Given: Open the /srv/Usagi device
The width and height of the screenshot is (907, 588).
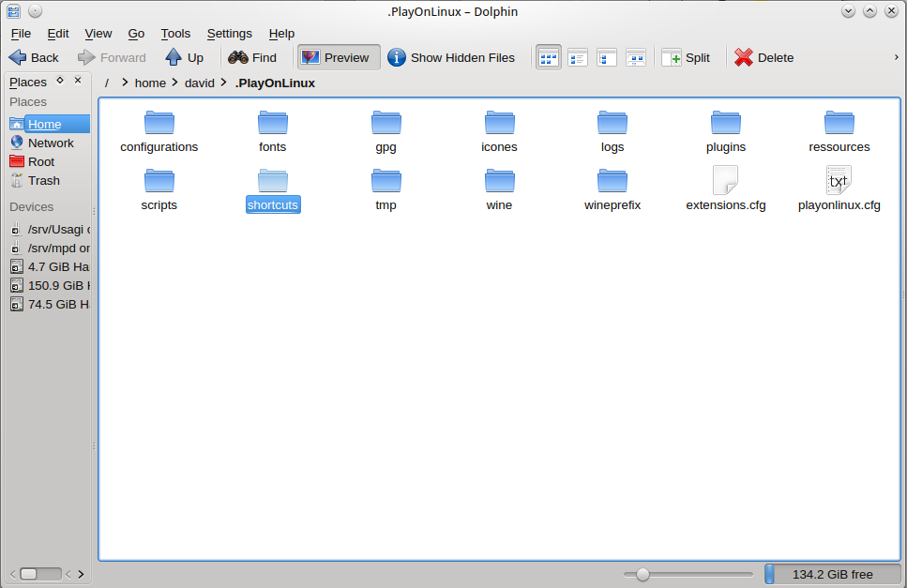Looking at the screenshot, I should point(49,230).
